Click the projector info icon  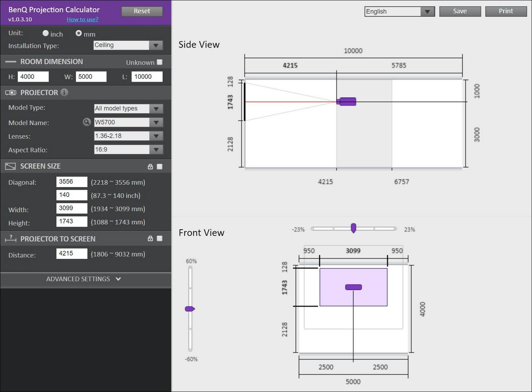(65, 92)
